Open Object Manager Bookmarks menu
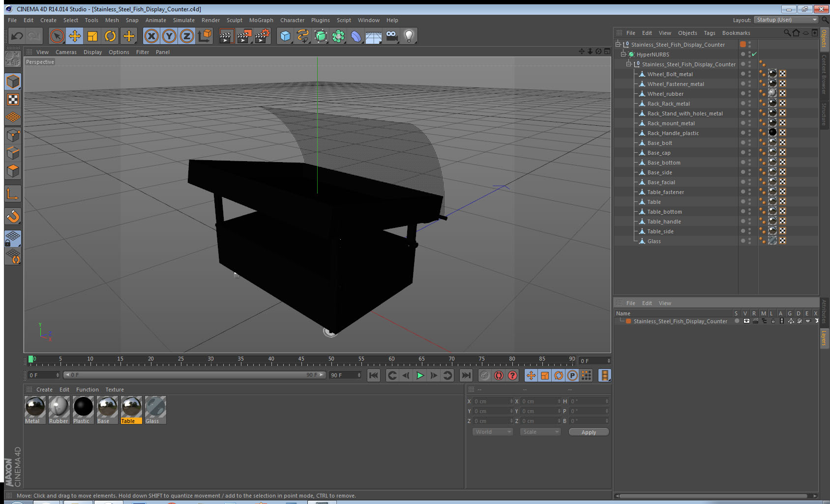This screenshot has width=830, height=504. pos(736,33)
